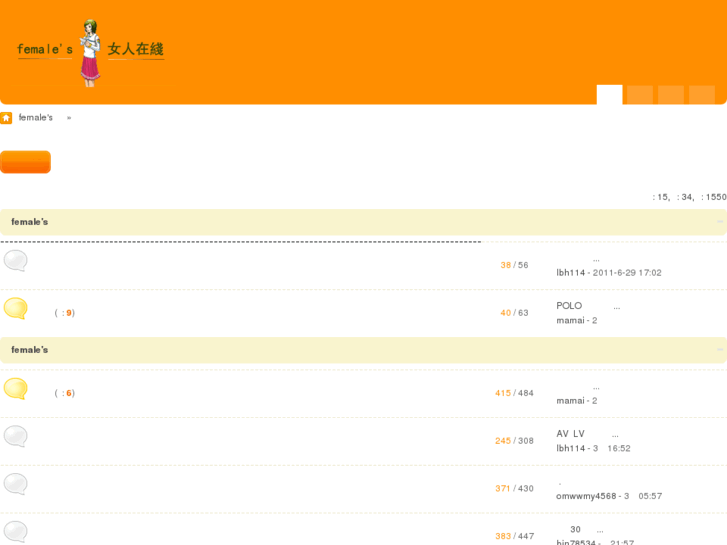Click the 415 / 484 post statistics
The image size is (727, 545).
pos(514,393)
